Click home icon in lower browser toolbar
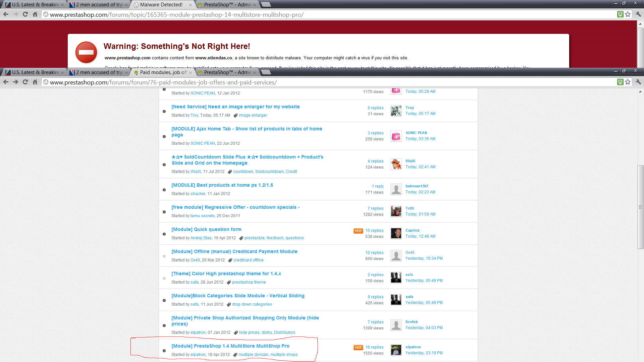Viewport: 644px width, 362px height. (x=35, y=82)
